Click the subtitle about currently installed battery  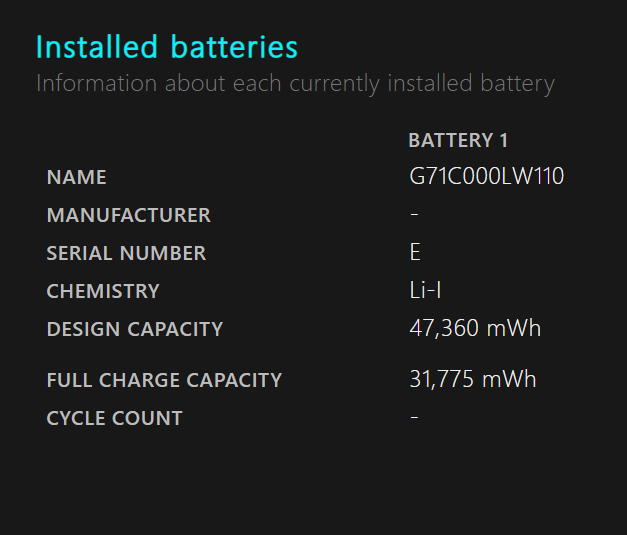295,84
